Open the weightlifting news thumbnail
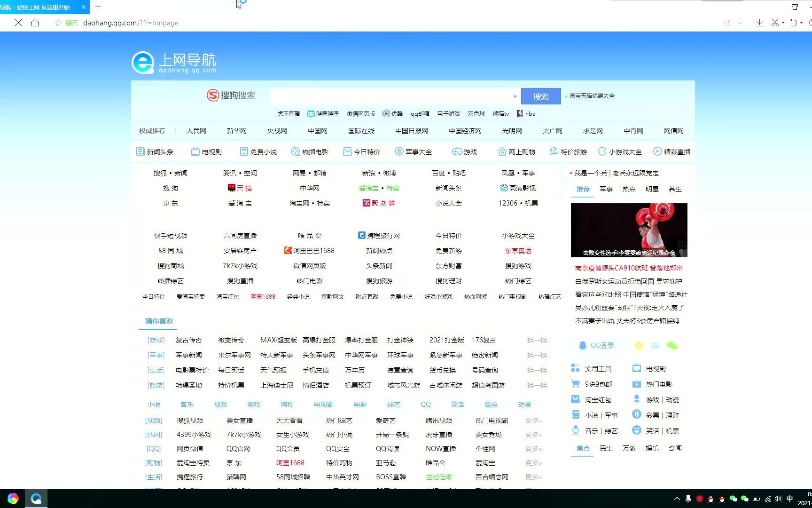The image size is (812, 508). tap(629, 230)
